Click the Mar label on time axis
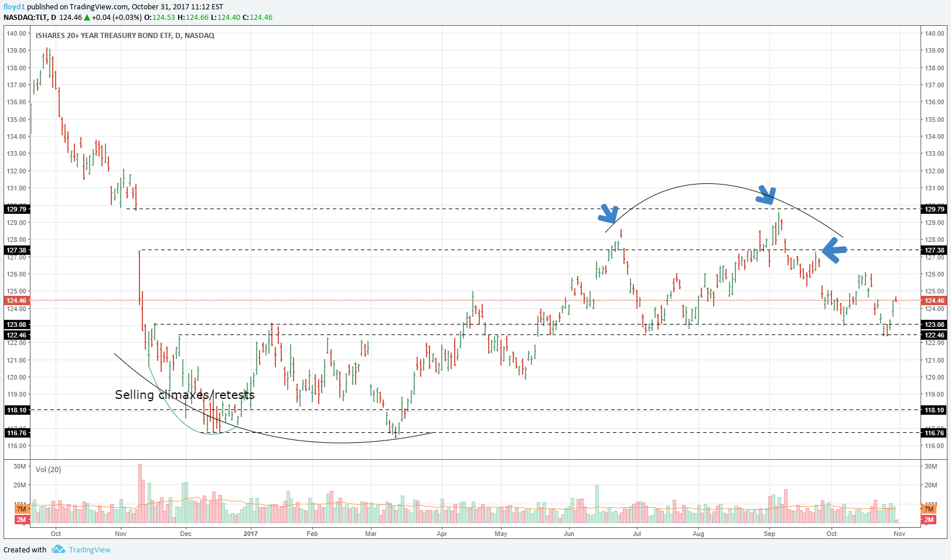The height and width of the screenshot is (560, 951). pos(371,534)
